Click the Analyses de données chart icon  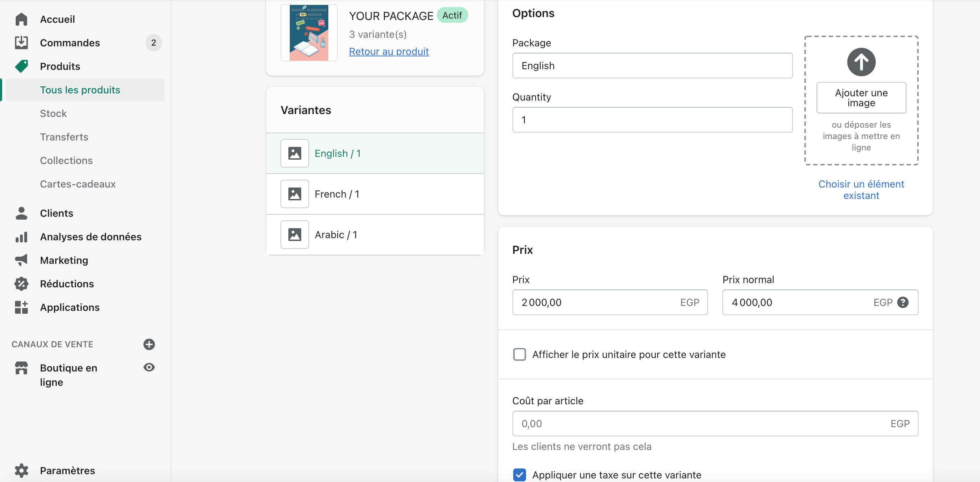[x=21, y=237]
